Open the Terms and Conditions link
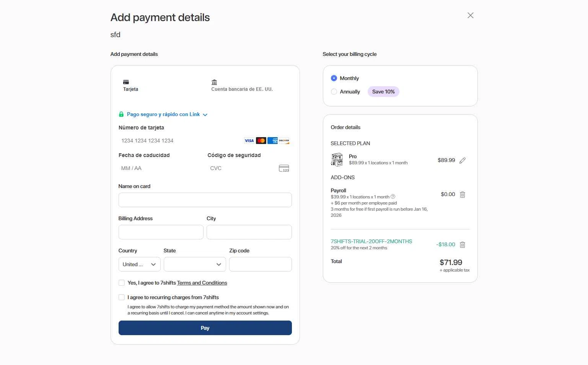 [x=202, y=283]
